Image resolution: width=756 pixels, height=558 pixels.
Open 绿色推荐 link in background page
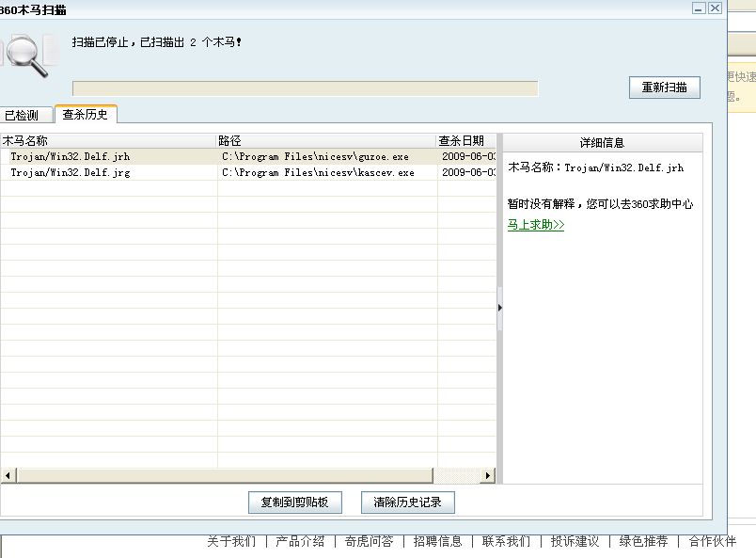click(x=644, y=541)
